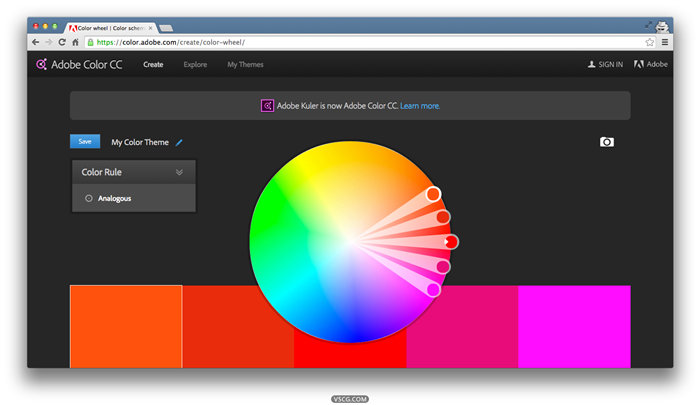Click the Adobe Color CC logo icon

click(x=42, y=64)
